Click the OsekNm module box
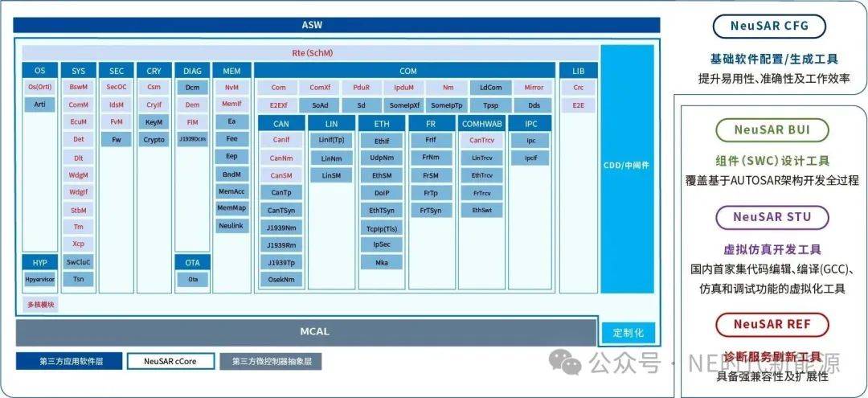This screenshot has height=398, width=868. pos(281,280)
